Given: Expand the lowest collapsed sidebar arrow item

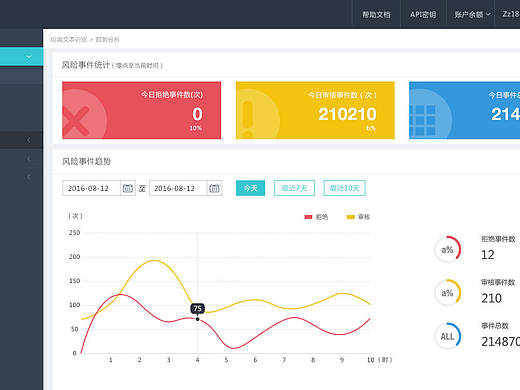Looking at the screenshot, I should coord(29,177).
